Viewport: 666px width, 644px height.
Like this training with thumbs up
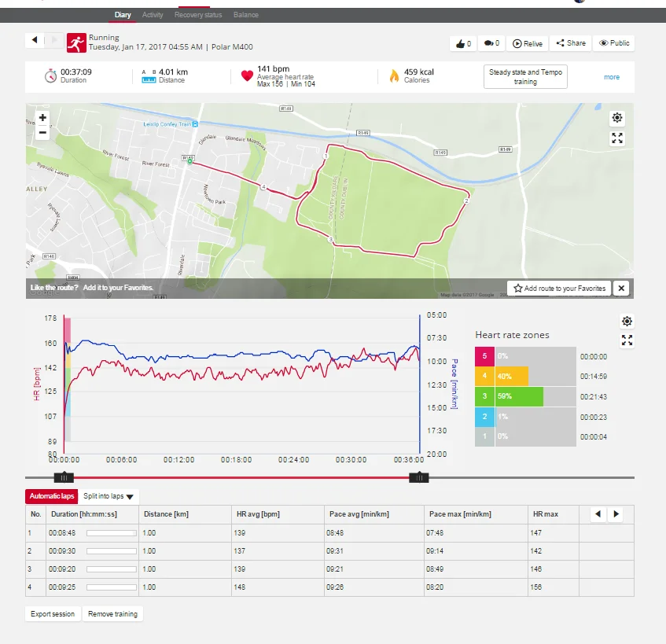tap(462, 43)
